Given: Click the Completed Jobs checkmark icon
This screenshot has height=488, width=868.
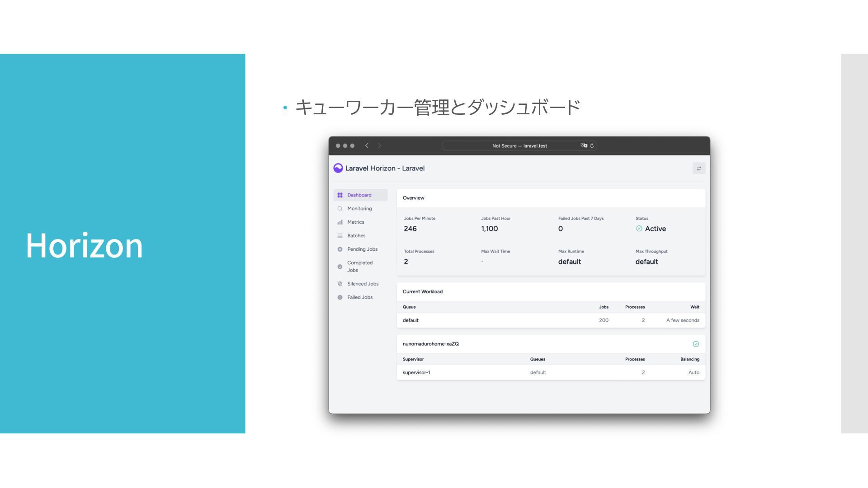Looking at the screenshot, I should pyautogui.click(x=340, y=267).
